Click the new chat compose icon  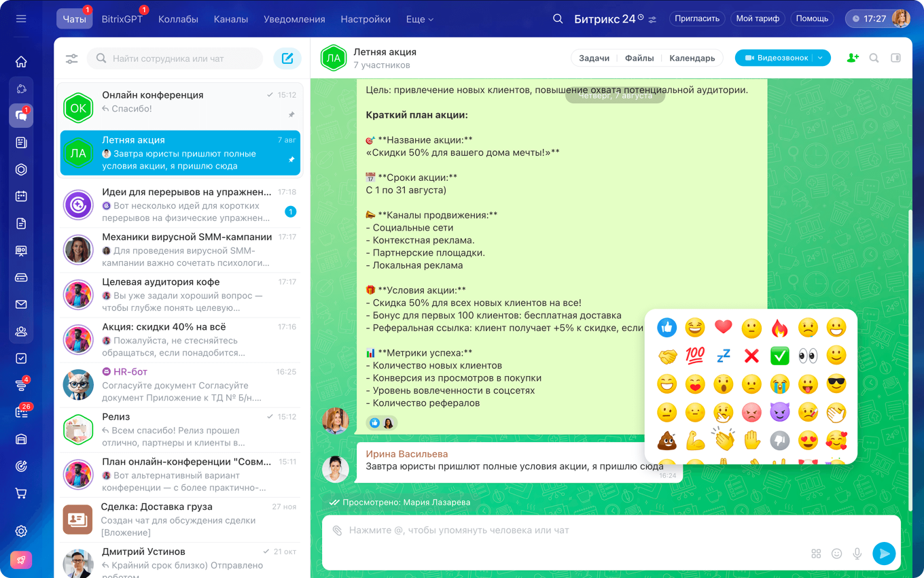click(x=287, y=58)
